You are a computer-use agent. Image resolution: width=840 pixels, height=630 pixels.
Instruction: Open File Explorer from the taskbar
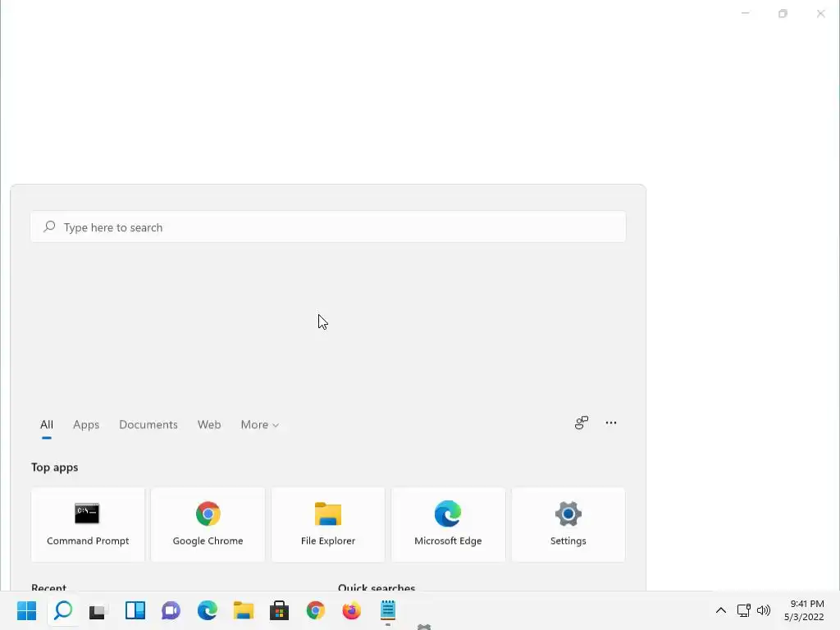tap(243, 610)
